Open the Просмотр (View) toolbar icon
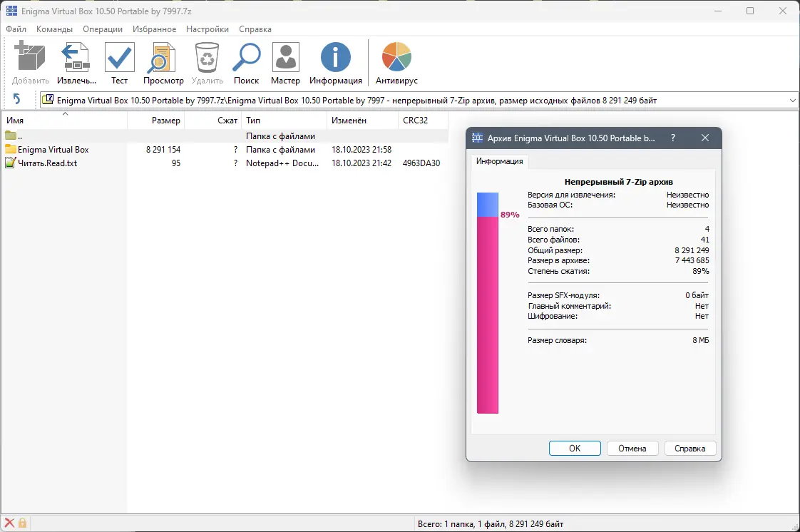 click(163, 56)
